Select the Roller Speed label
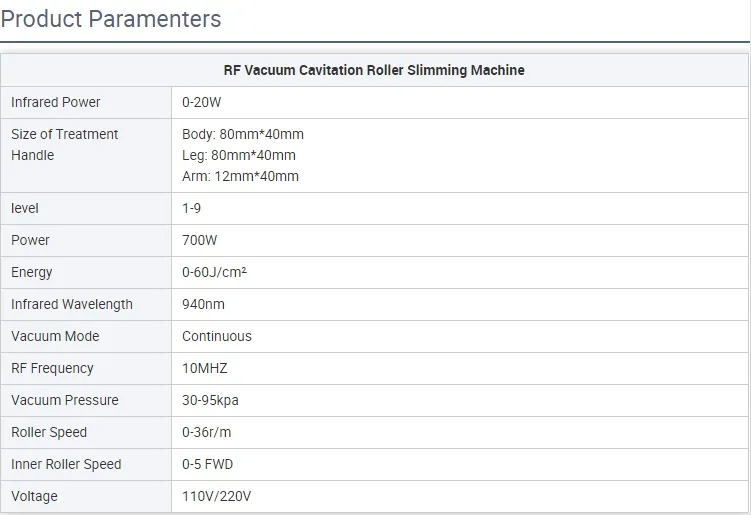 pos(49,432)
